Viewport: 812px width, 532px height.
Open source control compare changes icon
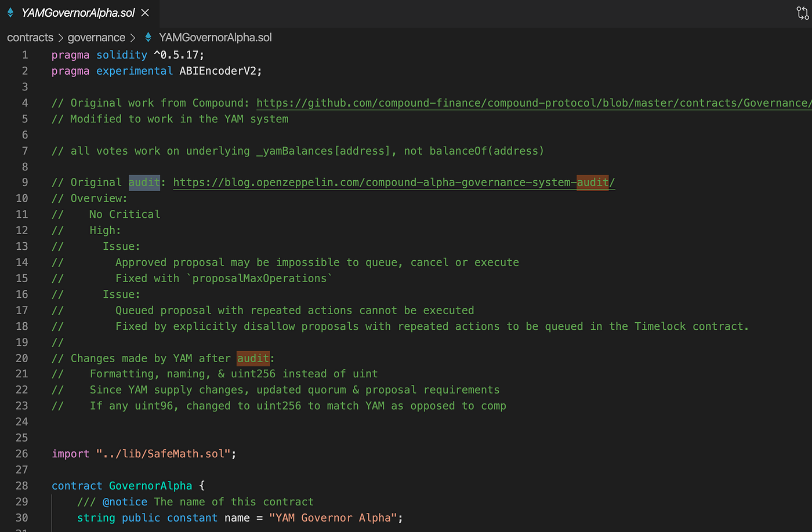click(803, 13)
